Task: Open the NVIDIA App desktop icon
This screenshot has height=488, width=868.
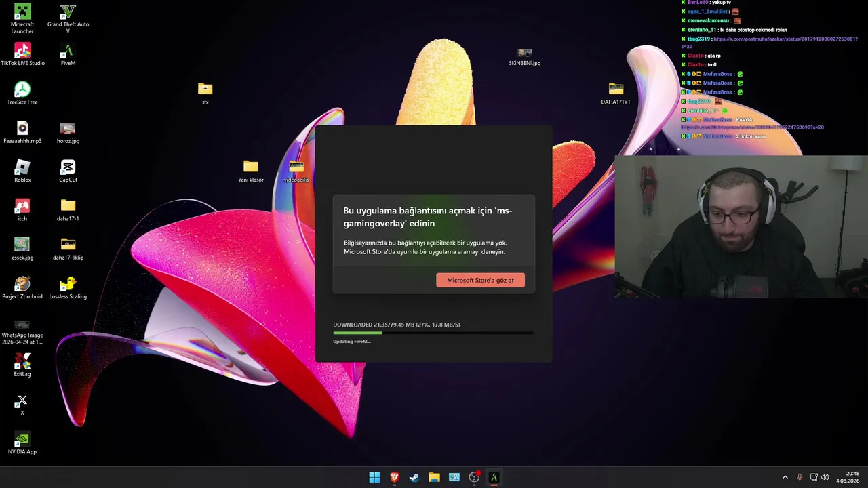Action: tap(22, 443)
